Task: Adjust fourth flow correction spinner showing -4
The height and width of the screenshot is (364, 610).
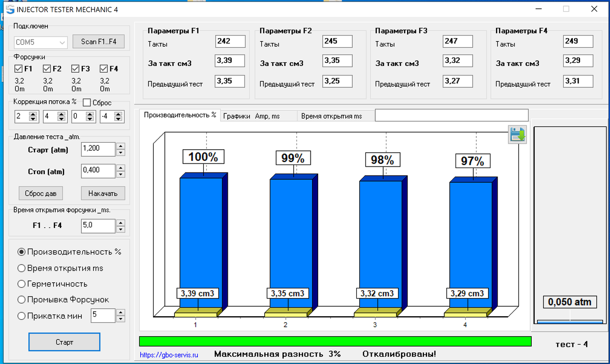Action: click(x=119, y=117)
